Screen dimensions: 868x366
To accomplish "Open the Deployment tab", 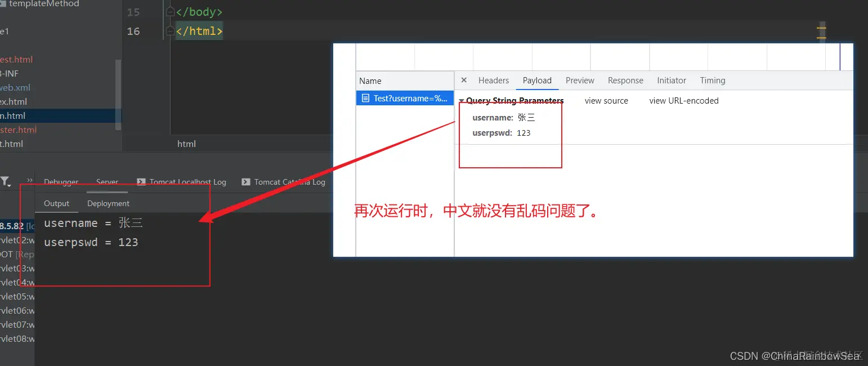I will coord(108,203).
